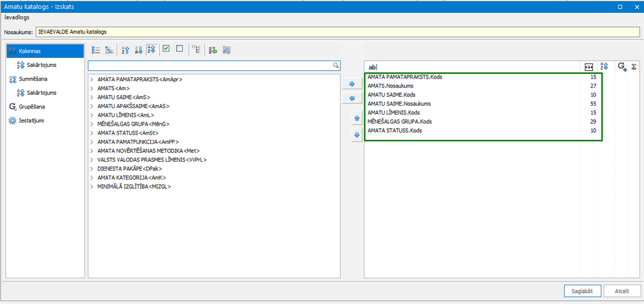Show fields as flat list view icon
This screenshot has height=304, width=644.
point(96,50)
